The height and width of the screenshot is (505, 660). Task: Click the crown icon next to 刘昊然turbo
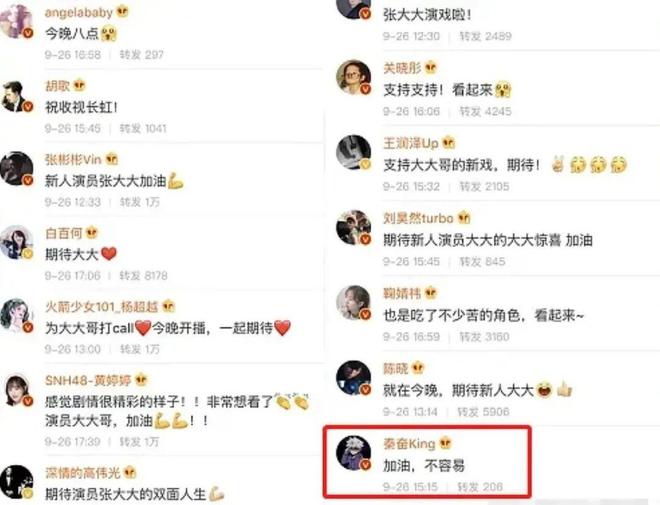[x=463, y=218]
